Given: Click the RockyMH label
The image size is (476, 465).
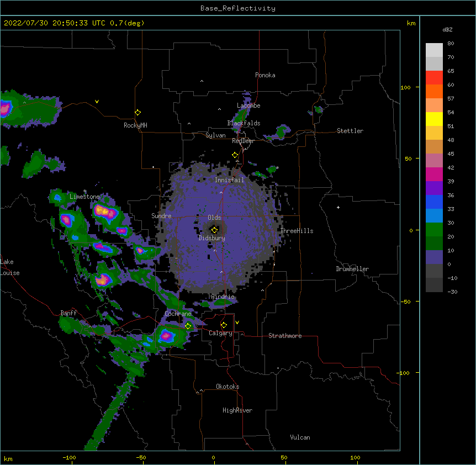Looking at the screenshot, I should click(x=135, y=125).
